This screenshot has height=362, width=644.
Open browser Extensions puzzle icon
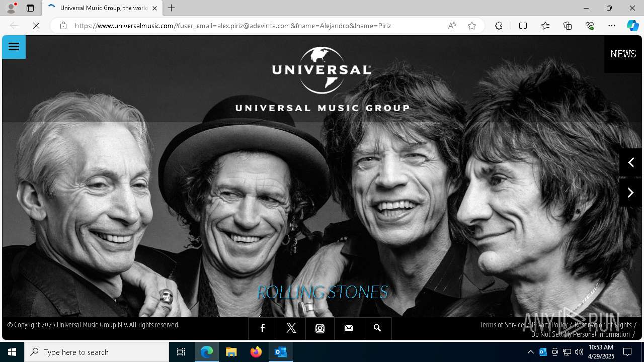click(499, 26)
